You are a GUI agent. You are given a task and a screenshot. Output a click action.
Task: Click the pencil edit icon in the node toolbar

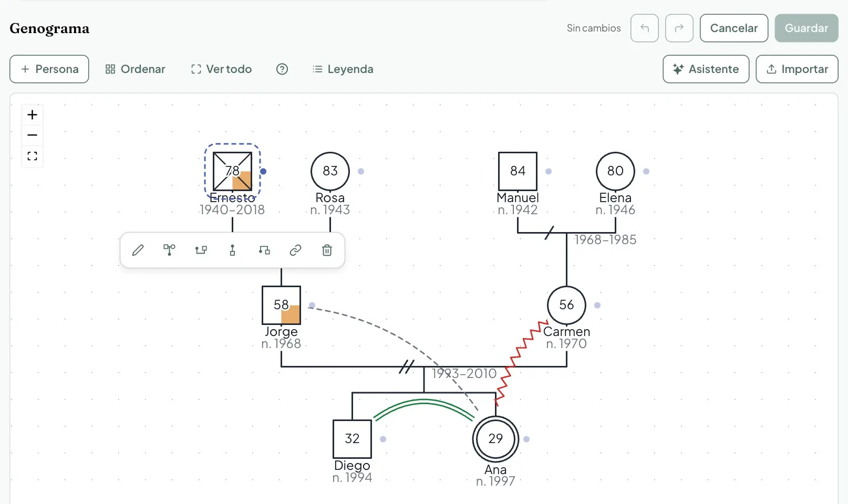coord(138,250)
